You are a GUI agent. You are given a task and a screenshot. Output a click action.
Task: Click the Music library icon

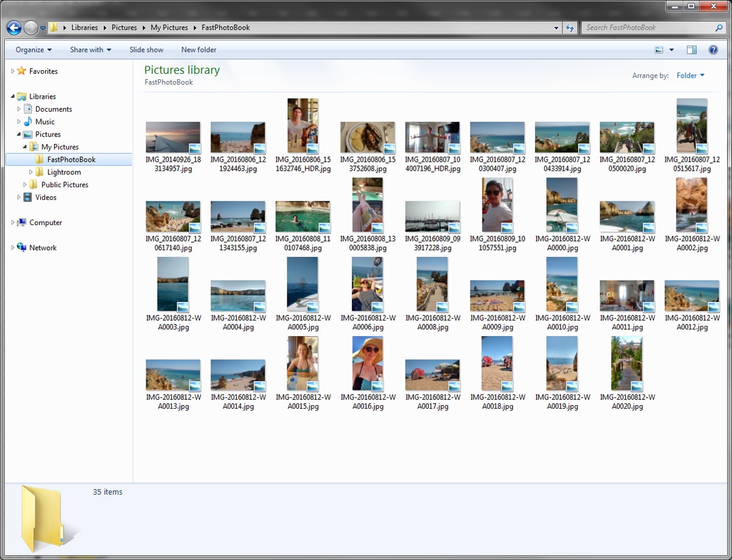[x=27, y=122]
